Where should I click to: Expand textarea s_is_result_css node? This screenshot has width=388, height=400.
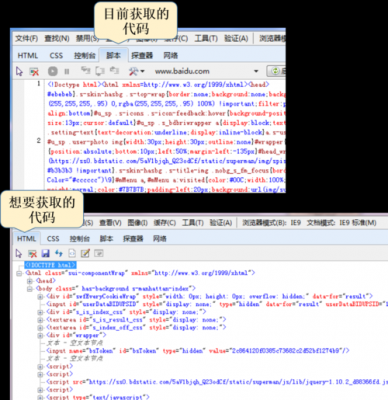tap(40, 320)
